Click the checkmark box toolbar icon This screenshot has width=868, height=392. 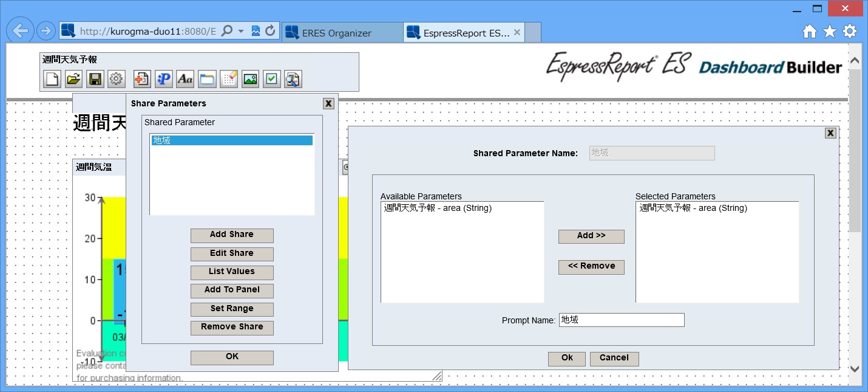pyautogui.click(x=272, y=79)
